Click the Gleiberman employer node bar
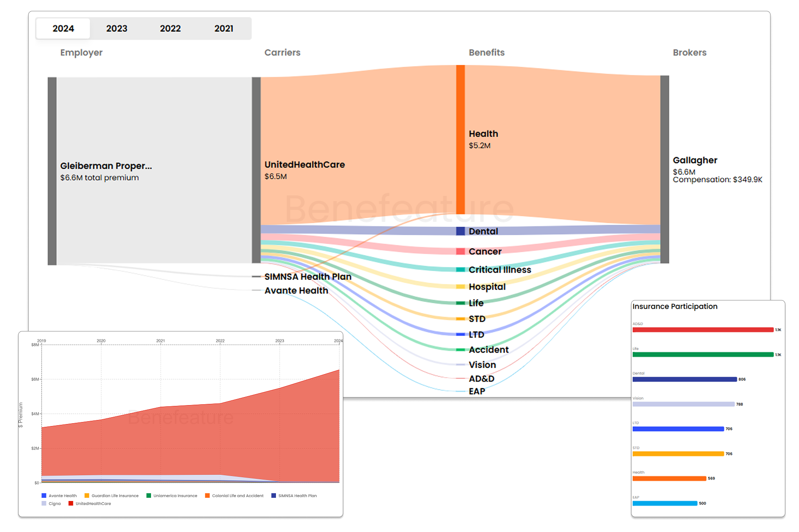This screenshot has height=532, width=799. click(x=52, y=171)
